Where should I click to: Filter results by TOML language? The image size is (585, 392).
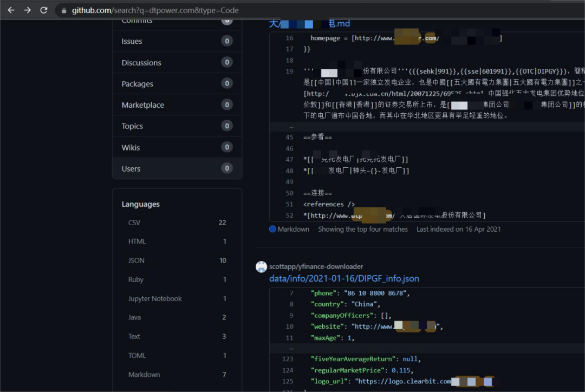[177, 355]
